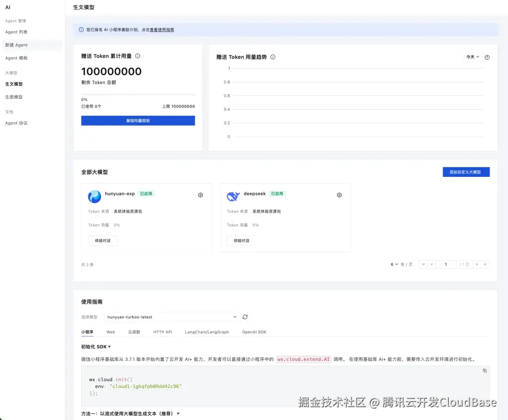Select the OpenAI SDK tab
Image resolution: width=508 pixels, height=420 pixels.
[x=254, y=332]
